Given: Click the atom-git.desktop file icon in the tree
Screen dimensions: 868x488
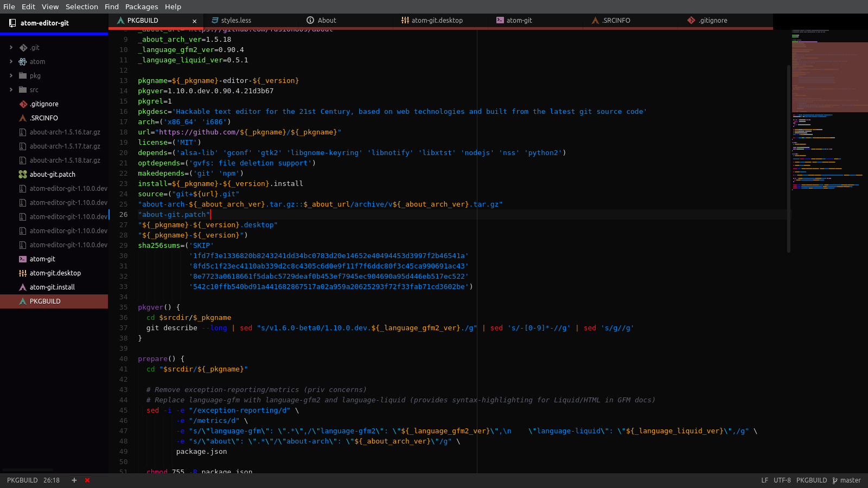Looking at the screenshot, I should (23, 273).
